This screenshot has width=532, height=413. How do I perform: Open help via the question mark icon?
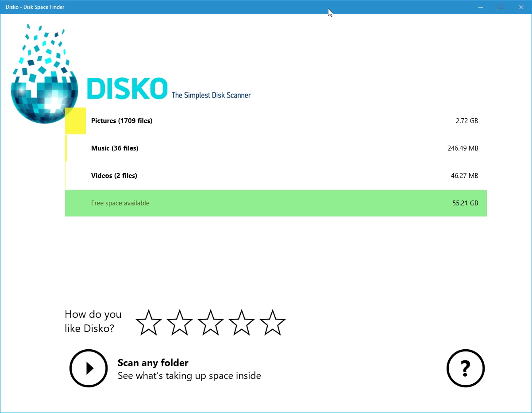click(465, 368)
